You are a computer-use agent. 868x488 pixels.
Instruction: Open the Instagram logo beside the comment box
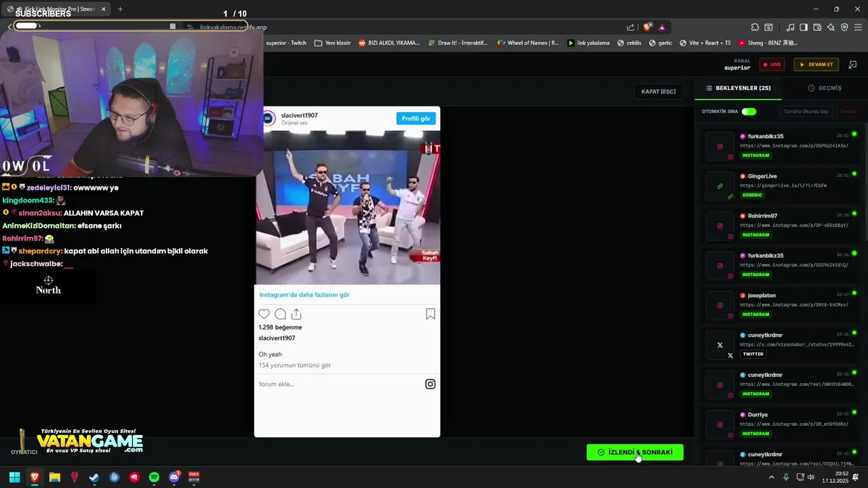point(430,384)
